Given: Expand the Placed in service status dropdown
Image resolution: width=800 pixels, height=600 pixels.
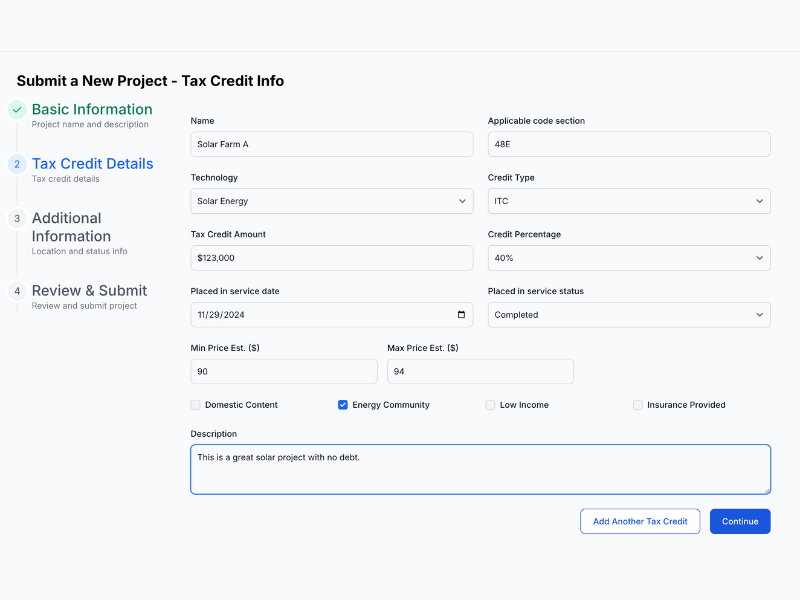Looking at the screenshot, I should 629,315.
